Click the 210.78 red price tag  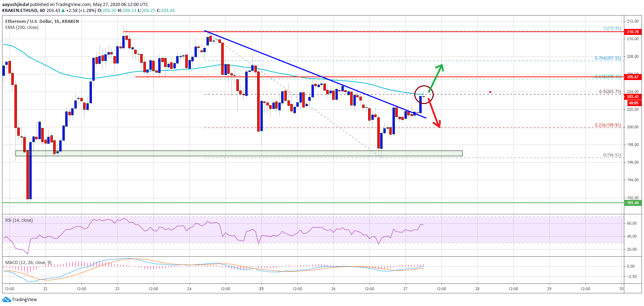(x=633, y=32)
